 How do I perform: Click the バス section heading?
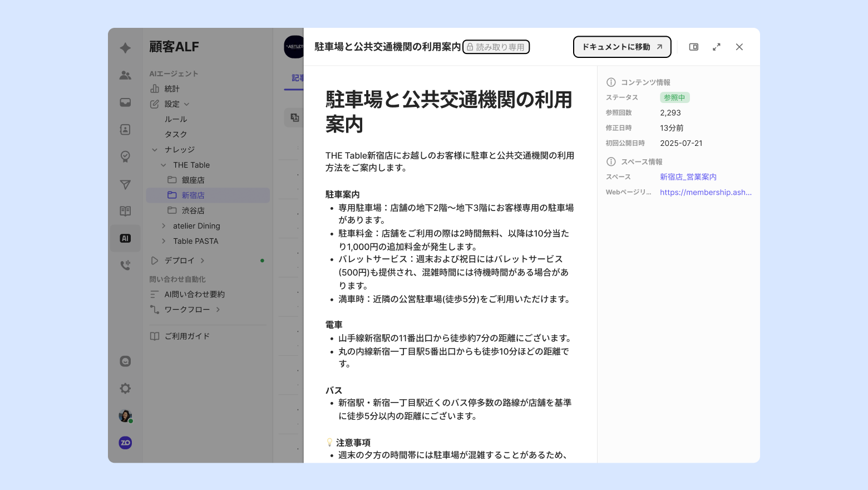(334, 390)
